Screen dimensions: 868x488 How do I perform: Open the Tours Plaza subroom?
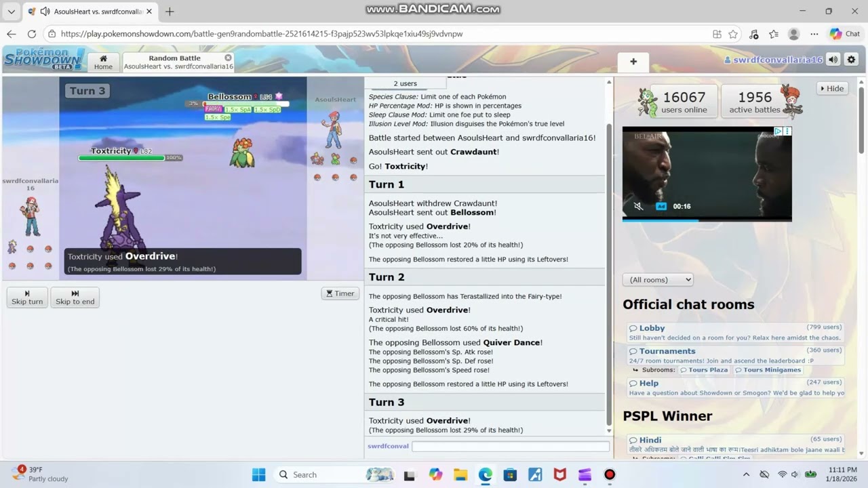point(704,370)
